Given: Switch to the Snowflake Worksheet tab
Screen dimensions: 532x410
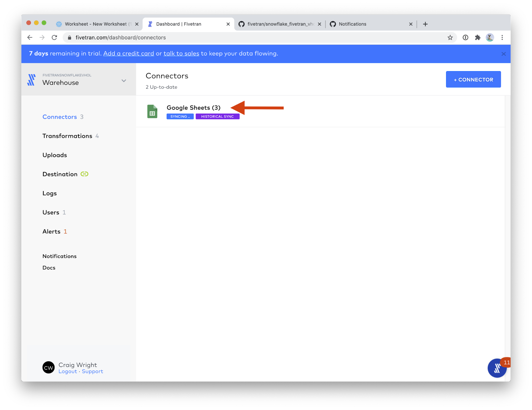Looking at the screenshot, I should pyautogui.click(x=96, y=24).
